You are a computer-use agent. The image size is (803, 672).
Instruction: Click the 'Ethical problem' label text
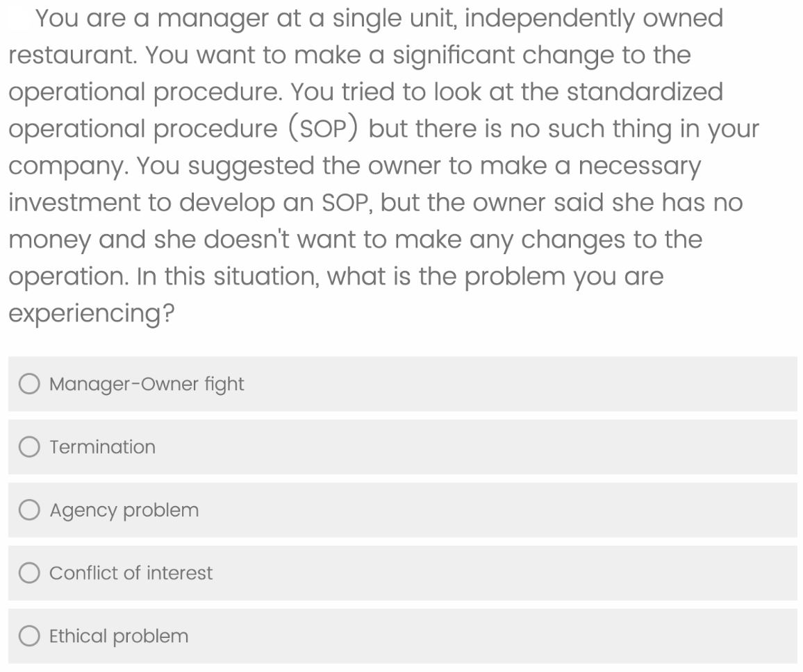(x=119, y=635)
